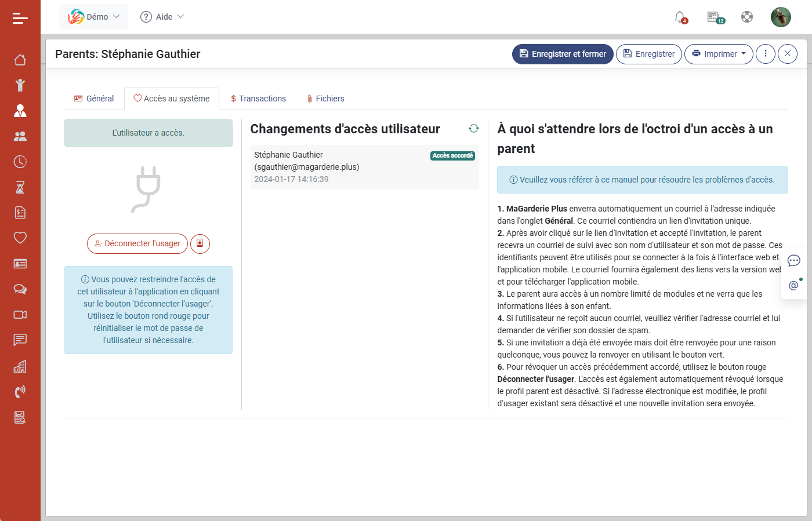Click Déconnecter l'usager button
Image resolution: width=812 pixels, height=521 pixels.
tap(137, 243)
